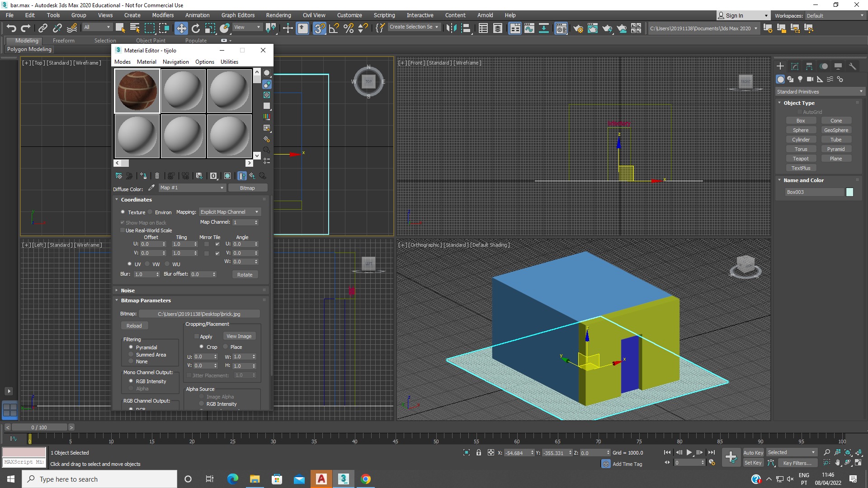Open the Standard Primitives dropdown

(820, 91)
